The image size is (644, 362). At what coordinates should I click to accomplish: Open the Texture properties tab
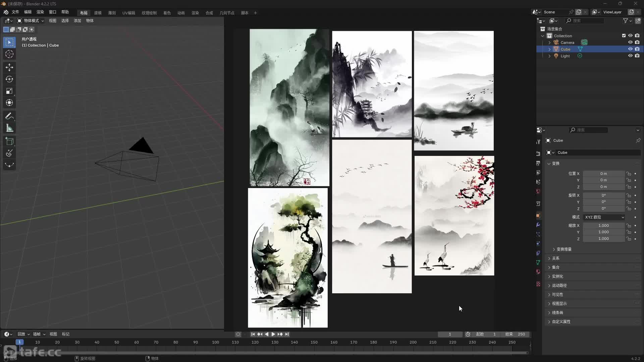tap(538, 284)
